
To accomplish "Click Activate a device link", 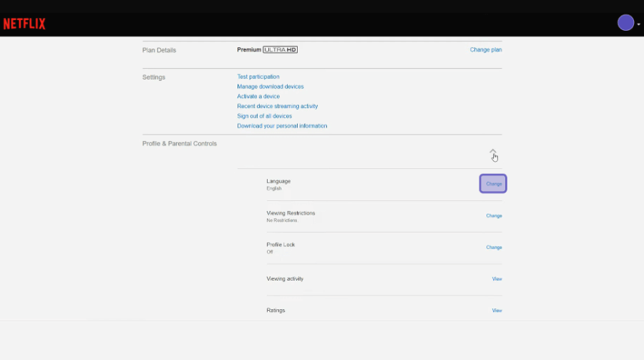I will pyautogui.click(x=258, y=96).
